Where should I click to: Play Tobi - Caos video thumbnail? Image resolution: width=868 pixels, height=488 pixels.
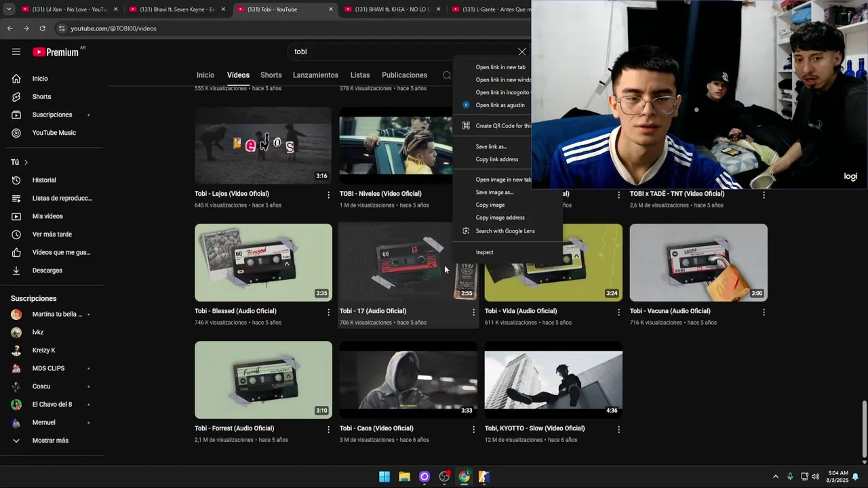point(408,380)
